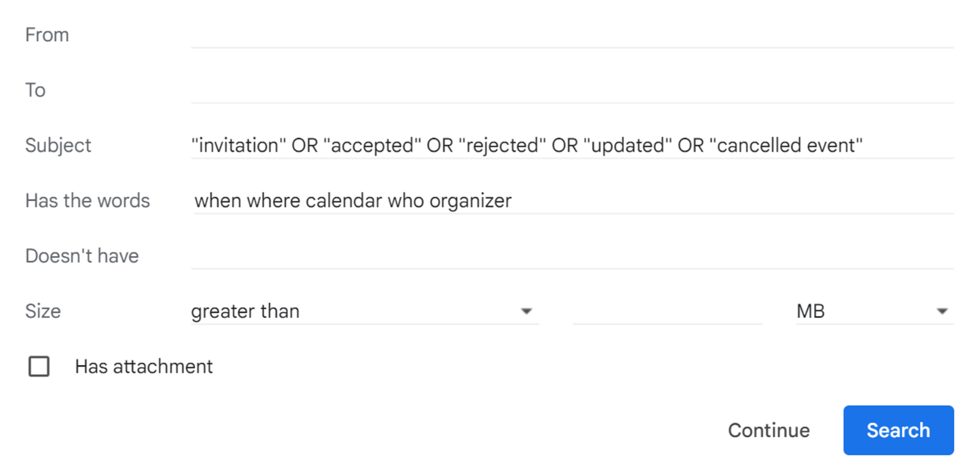Focus the To recipient field
980x474 pixels.
[572, 90]
